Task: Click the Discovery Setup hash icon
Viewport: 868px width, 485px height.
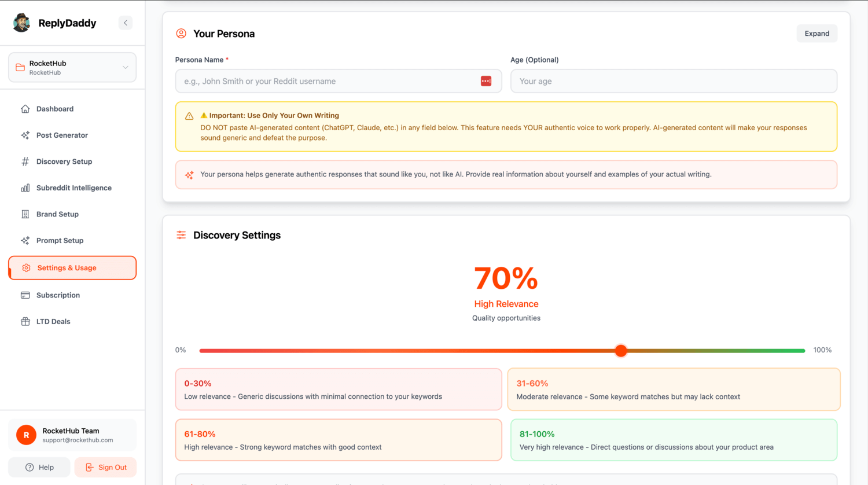Action: [x=25, y=161]
